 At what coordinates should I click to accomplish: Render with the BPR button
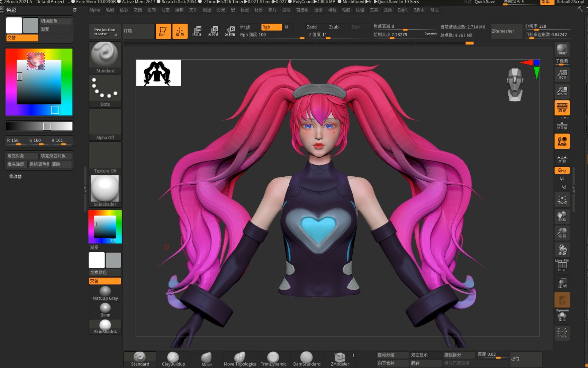pos(562,49)
